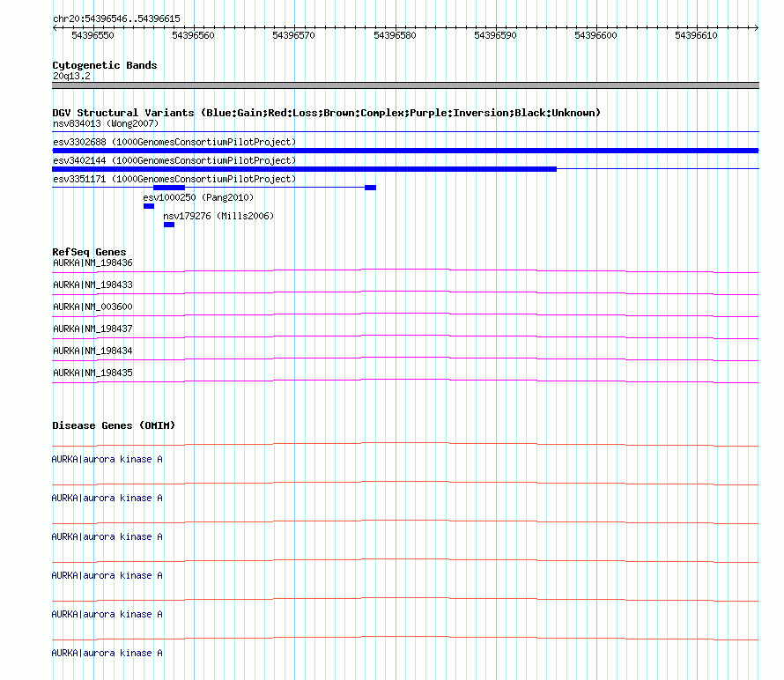Click ruler position label 54396550
This screenshot has height=680, width=784.
[93, 35]
